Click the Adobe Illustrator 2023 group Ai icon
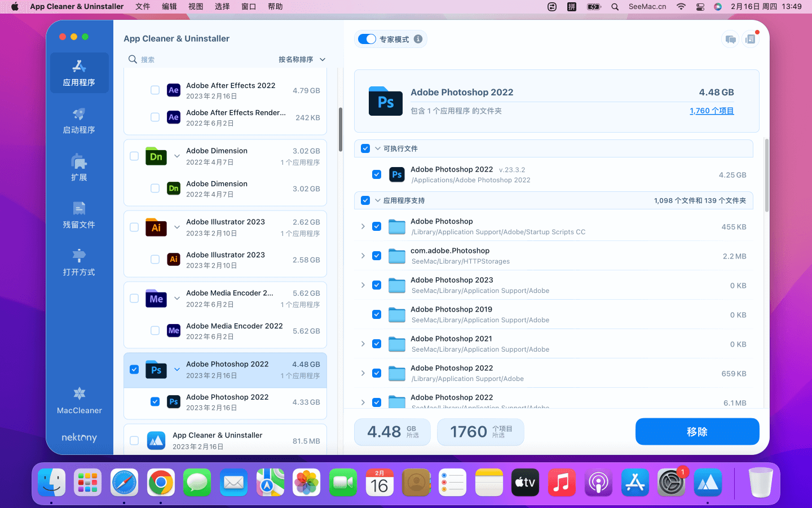Image resolution: width=812 pixels, height=508 pixels. coord(156,227)
